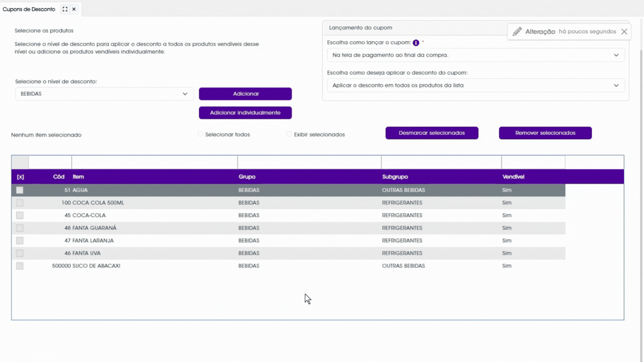Select the COCA-COLA item cell
644x362 pixels.
(x=89, y=215)
